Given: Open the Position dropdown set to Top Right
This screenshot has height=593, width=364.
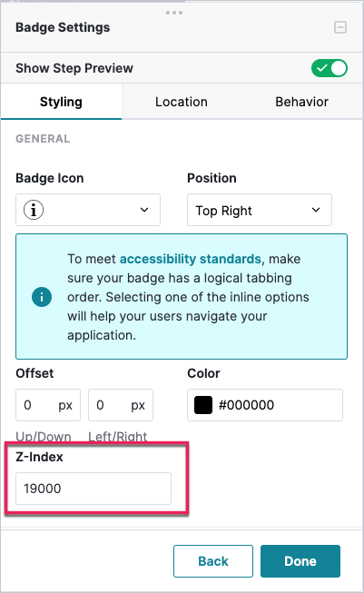Looking at the screenshot, I should coord(260,210).
